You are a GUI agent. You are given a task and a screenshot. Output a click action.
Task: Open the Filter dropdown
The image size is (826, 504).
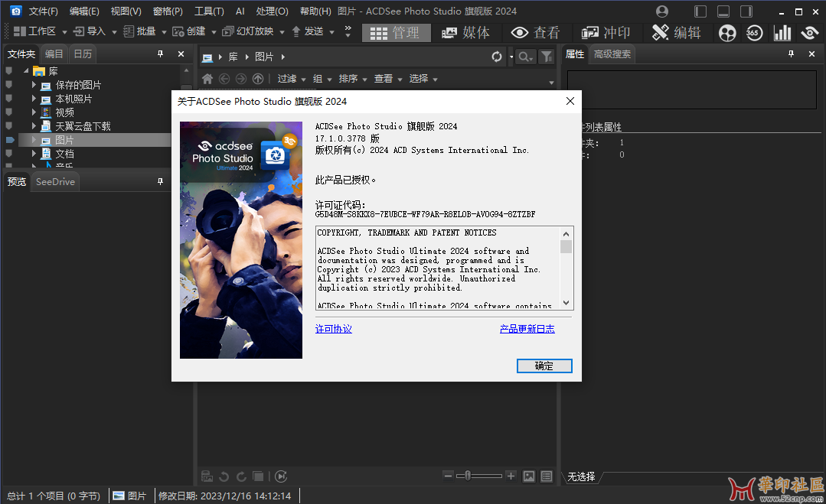tap(292, 79)
